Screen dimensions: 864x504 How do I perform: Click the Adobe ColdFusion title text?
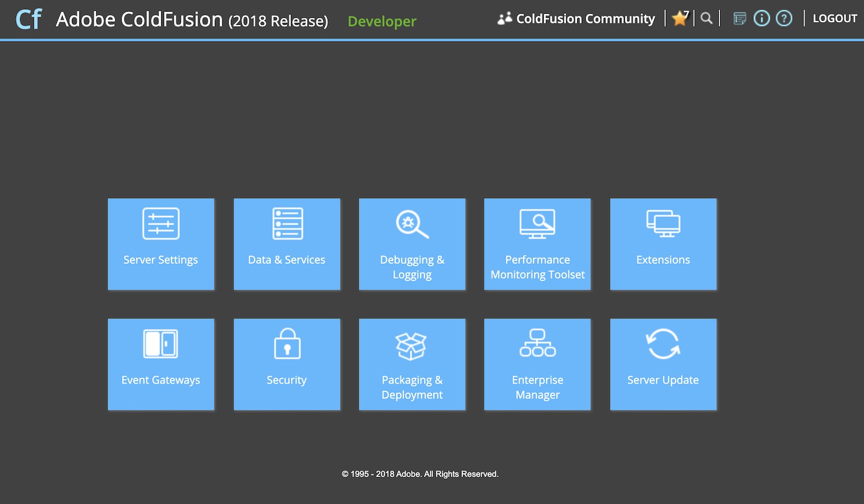pos(192,20)
